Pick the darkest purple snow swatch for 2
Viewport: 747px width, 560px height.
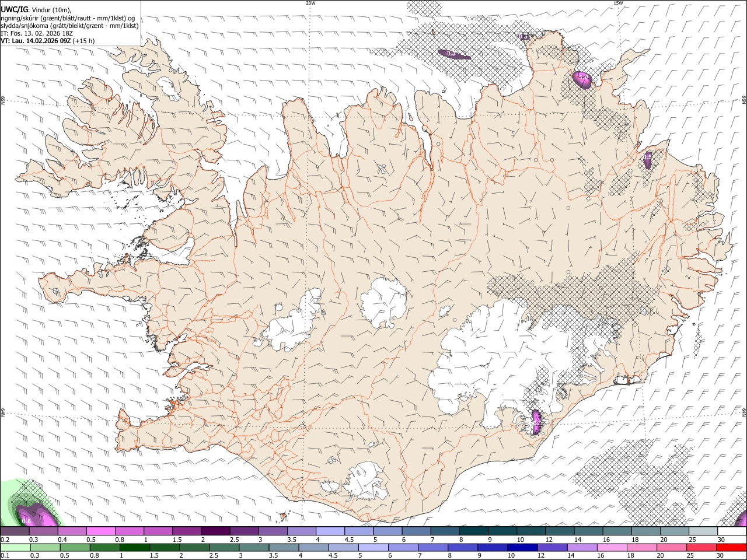[215, 531]
